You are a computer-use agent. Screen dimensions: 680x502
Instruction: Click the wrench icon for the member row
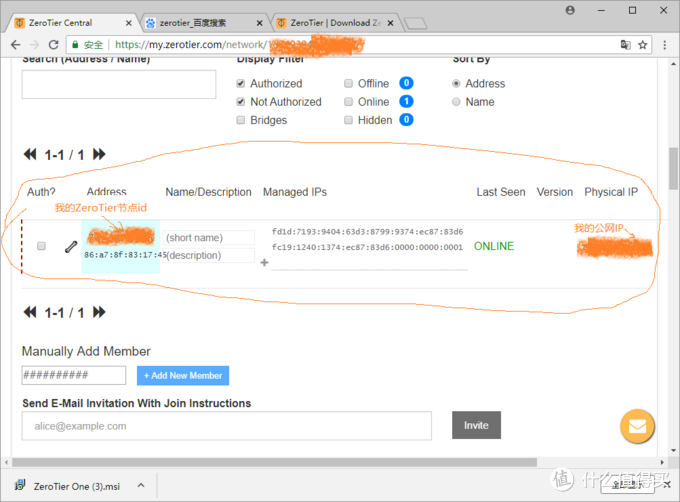click(x=71, y=246)
